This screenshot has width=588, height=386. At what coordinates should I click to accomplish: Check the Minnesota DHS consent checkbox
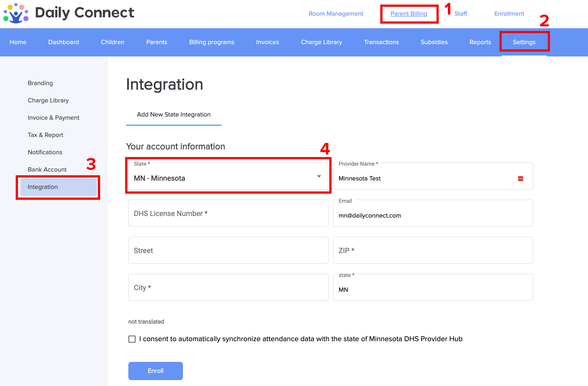tap(132, 339)
